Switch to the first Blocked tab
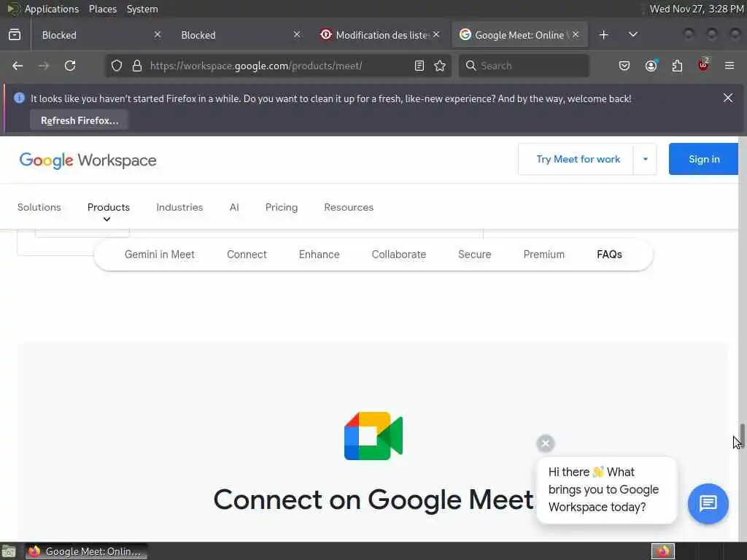 coord(99,35)
